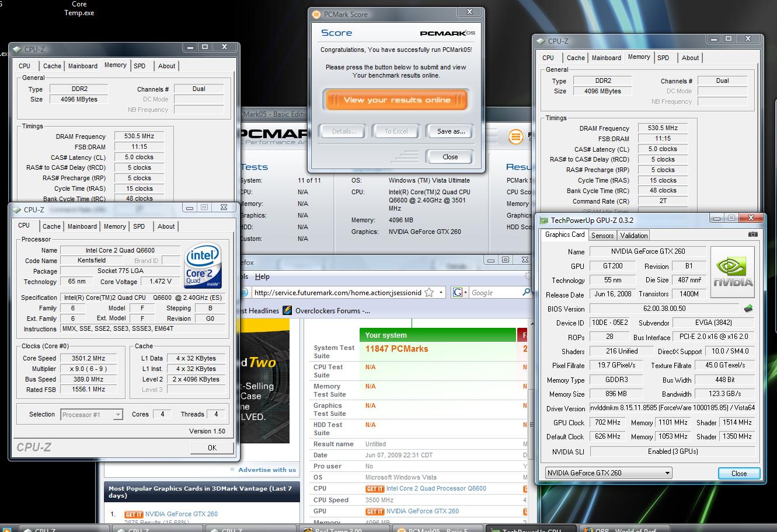777x532 pixels.
Task: Open NVIDIA GeForce GTX 260 link in GPU row
Action: tap(423, 512)
